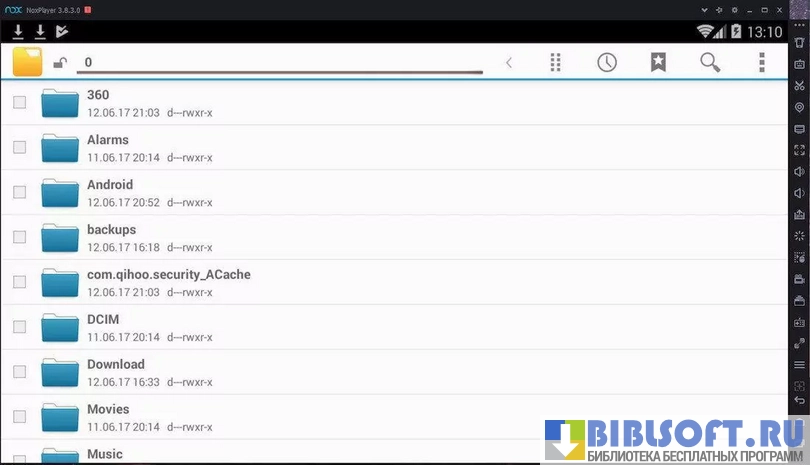The image size is (810, 465).
Task: Select the checkbox for Android folder
Action: coord(19,192)
